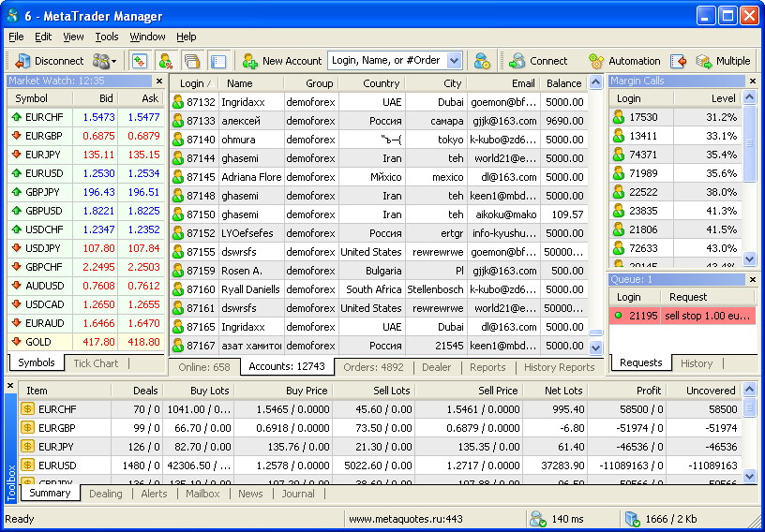Image resolution: width=765 pixels, height=532 pixels.
Task: Switch to the Journal toolbox tab
Action: (x=297, y=494)
